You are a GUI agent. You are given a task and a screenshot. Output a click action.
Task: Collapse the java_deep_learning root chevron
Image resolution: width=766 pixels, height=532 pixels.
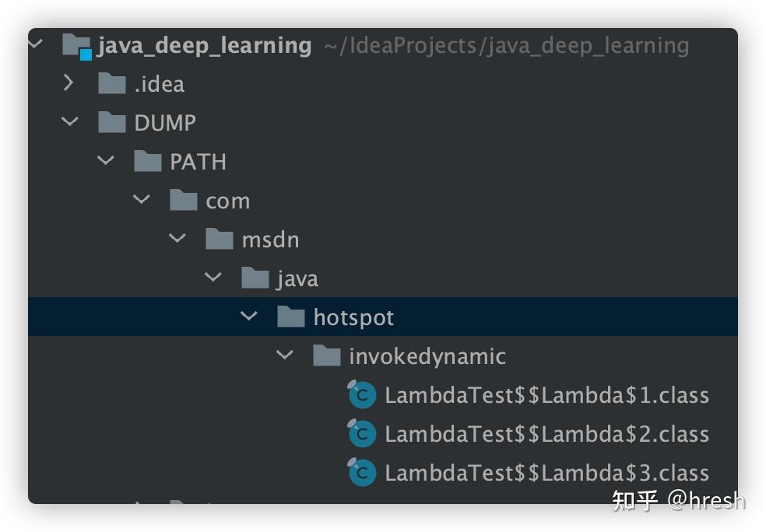[x=34, y=44]
